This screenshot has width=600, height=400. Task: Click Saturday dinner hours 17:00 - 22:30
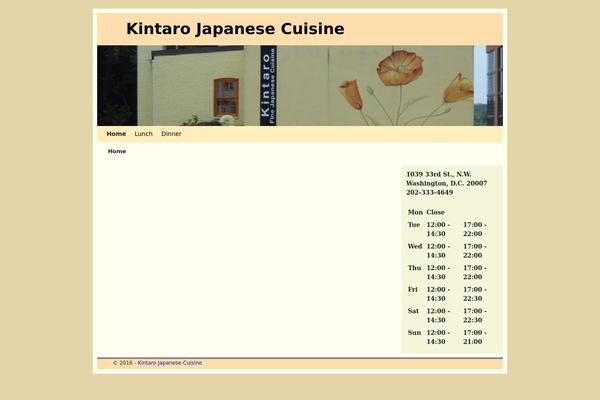click(x=475, y=316)
